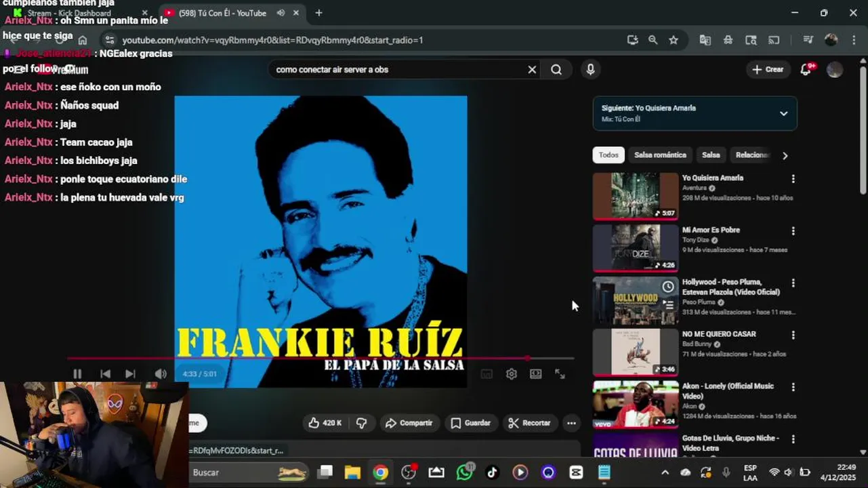Open Yo Quisiera Amarla video thumbnail
This screenshot has height=488, width=868.
[x=636, y=197]
